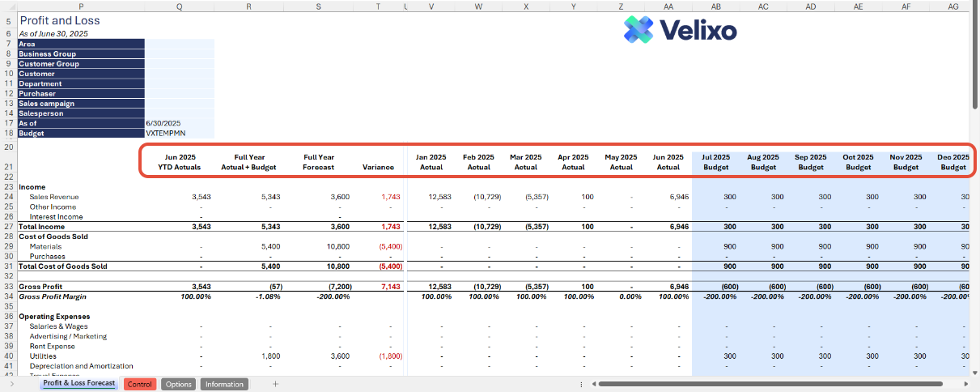The image size is (980, 392).
Task: Click Sales Revenue Variance value 1,743
Action: pos(390,197)
